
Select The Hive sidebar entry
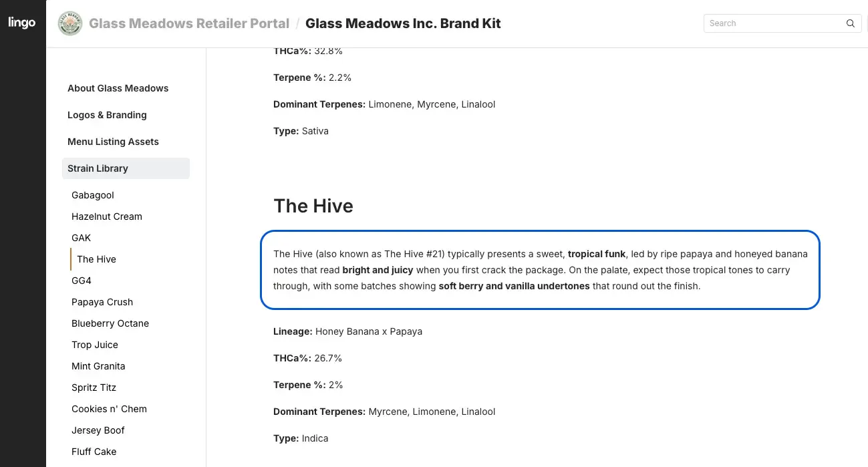[96, 259]
